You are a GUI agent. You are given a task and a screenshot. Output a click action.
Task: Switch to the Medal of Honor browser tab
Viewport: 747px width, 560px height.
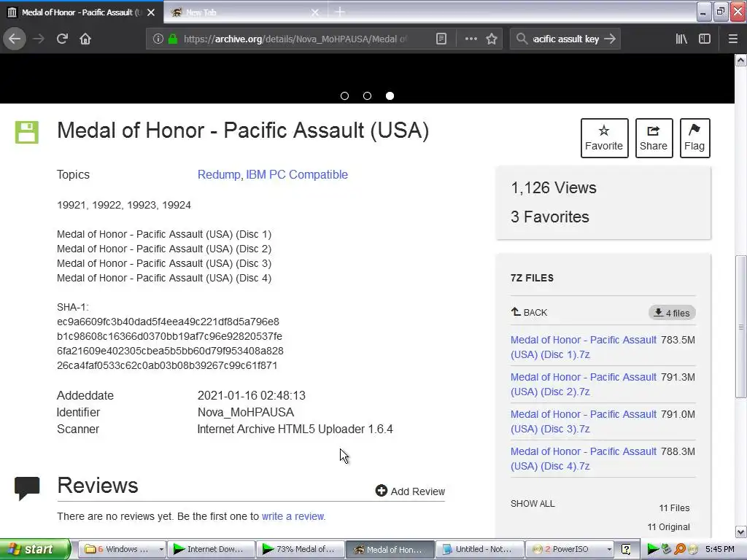point(81,12)
